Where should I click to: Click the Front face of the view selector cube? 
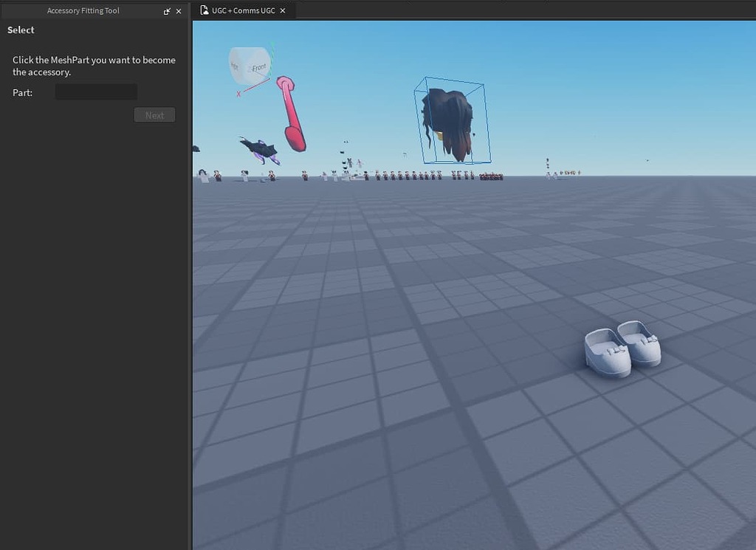pyautogui.click(x=259, y=67)
